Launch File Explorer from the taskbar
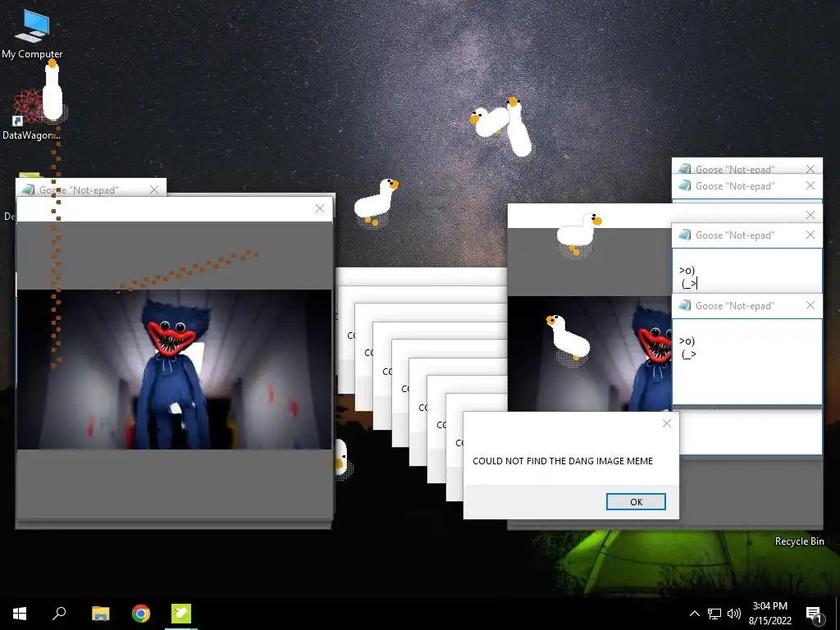 (x=100, y=613)
